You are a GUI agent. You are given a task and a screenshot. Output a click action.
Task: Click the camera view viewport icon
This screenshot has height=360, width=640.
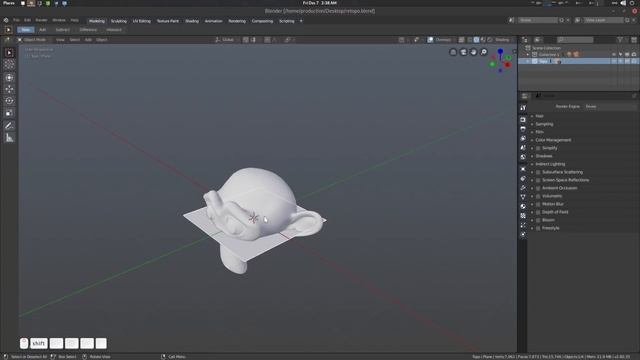point(463,52)
